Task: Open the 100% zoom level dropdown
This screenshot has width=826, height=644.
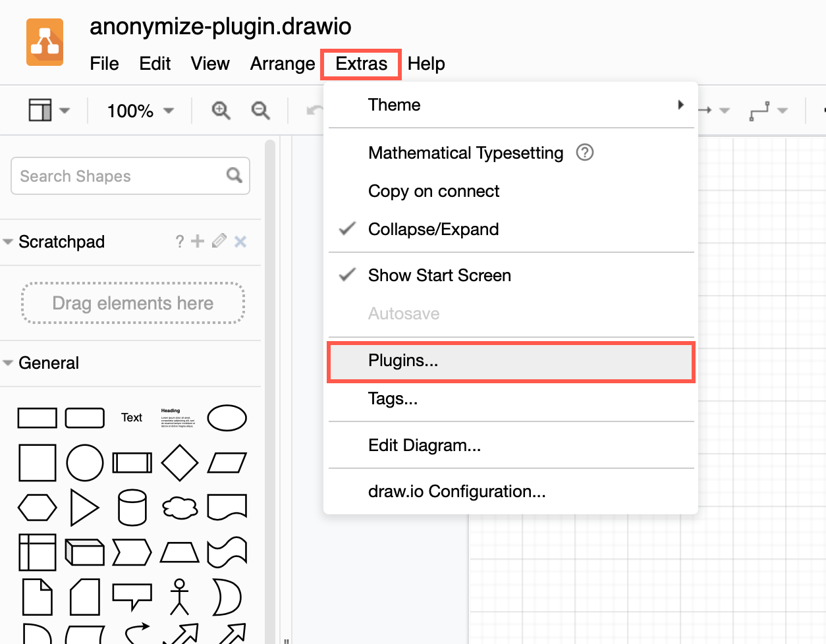Action: (x=138, y=111)
